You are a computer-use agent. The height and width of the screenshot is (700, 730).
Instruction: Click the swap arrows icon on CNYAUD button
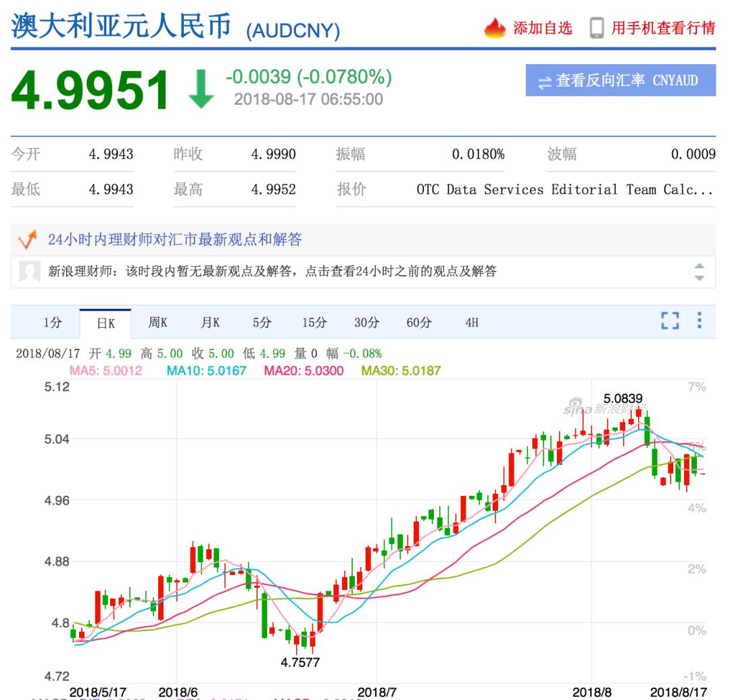pos(545,82)
